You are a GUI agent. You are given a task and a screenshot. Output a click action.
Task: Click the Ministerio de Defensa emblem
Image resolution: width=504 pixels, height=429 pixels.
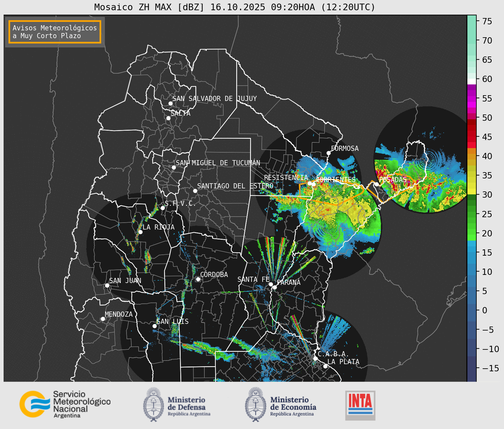[x=154, y=404]
